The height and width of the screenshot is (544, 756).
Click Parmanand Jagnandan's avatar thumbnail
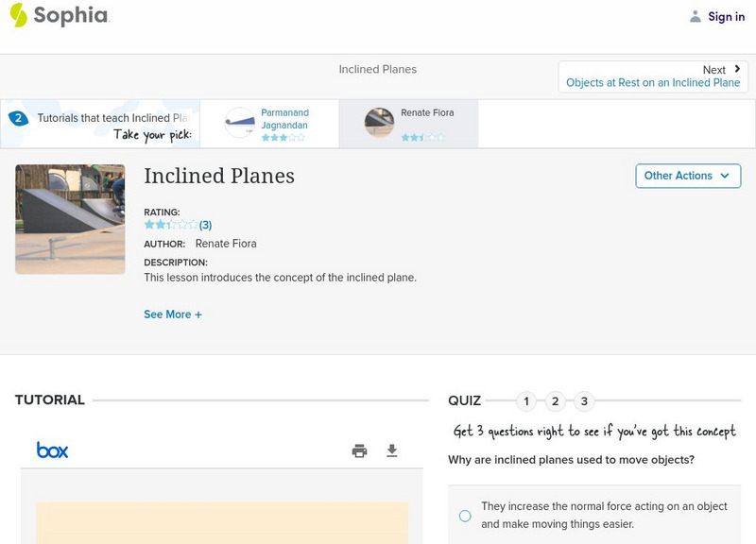pos(240,123)
